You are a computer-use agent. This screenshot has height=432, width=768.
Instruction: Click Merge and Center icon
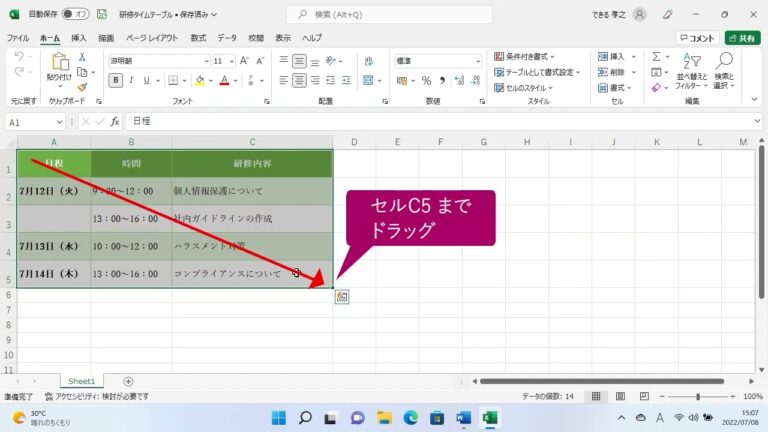click(x=368, y=80)
